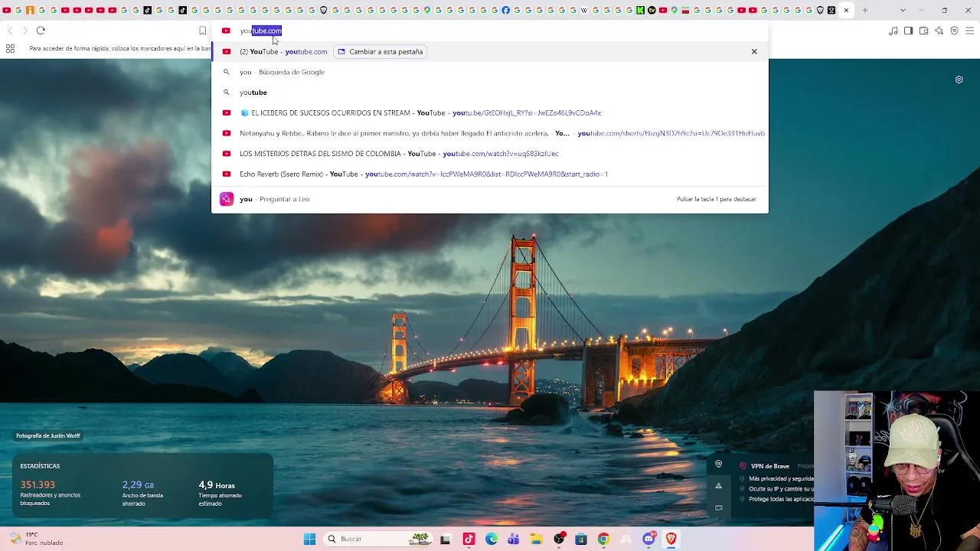The height and width of the screenshot is (551, 980).
Task: Click the 'VPN de Brave' card title
Action: coord(770,466)
